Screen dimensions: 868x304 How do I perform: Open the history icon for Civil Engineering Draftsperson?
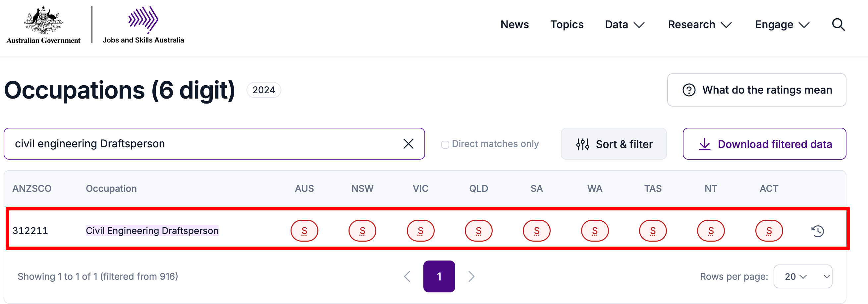point(817,231)
